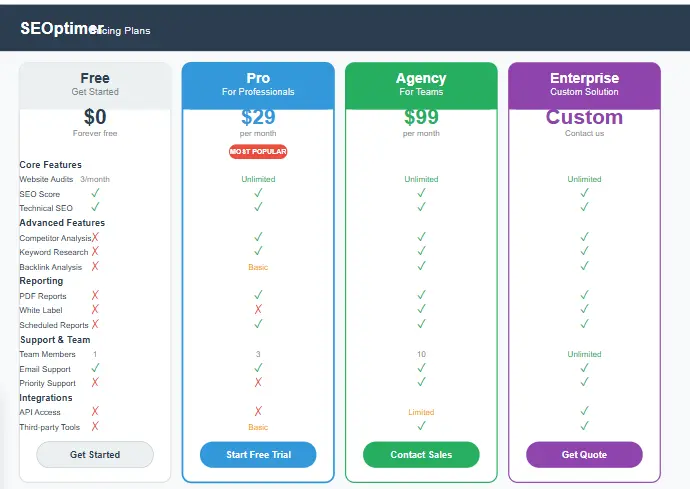
Task: Click the Agency plan API Access Limited label
Action: pyautogui.click(x=421, y=412)
